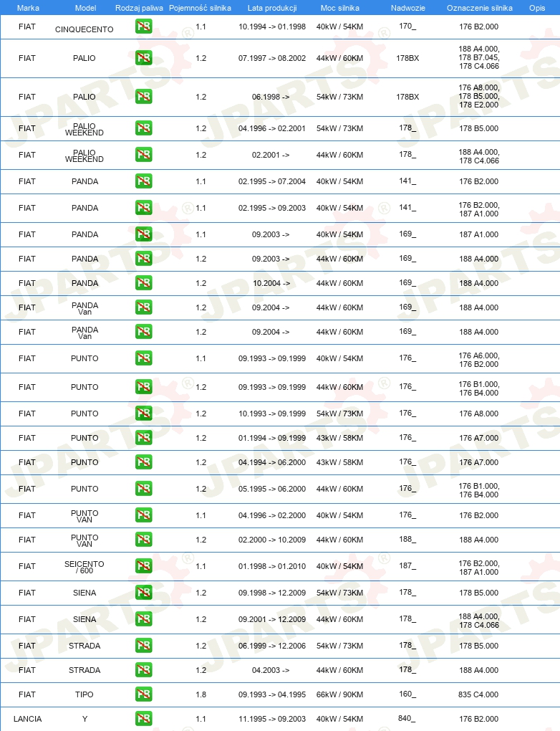Select the SEICENTO / 600 model cell

click(85, 567)
